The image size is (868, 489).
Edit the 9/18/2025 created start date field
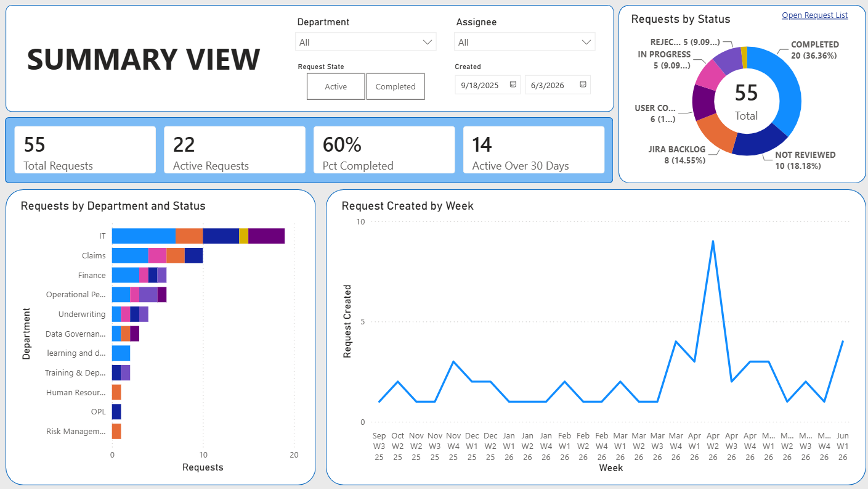[481, 85]
